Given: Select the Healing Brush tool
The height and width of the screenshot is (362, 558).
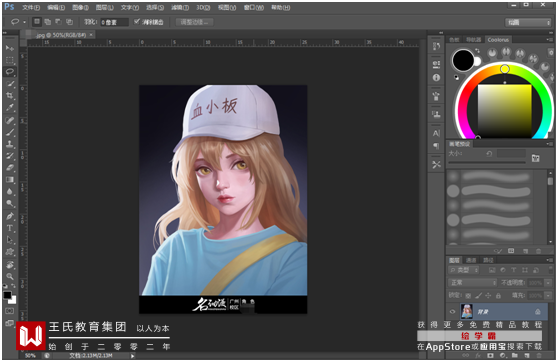Looking at the screenshot, I should pyautogui.click(x=10, y=120).
